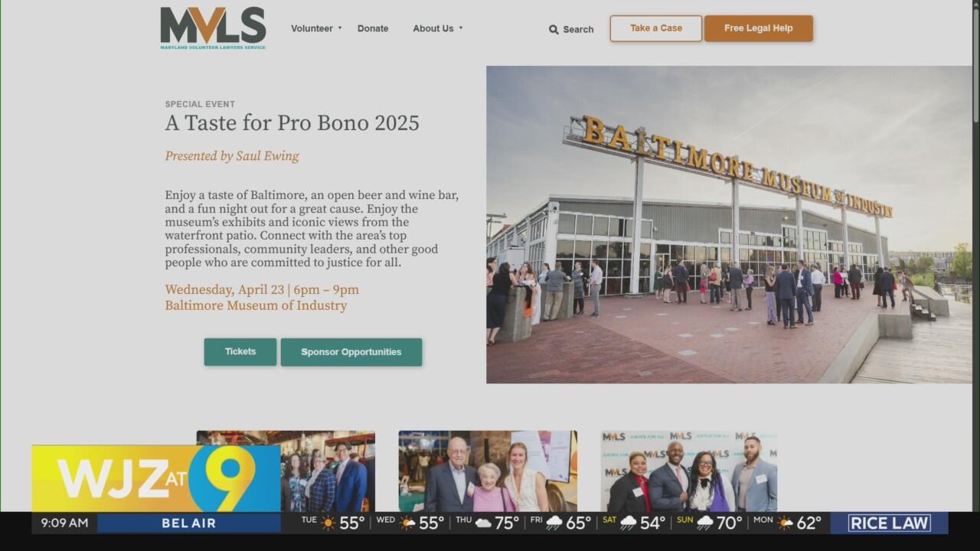Click the Tickets button
Image resolution: width=980 pixels, height=551 pixels.
tap(240, 352)
